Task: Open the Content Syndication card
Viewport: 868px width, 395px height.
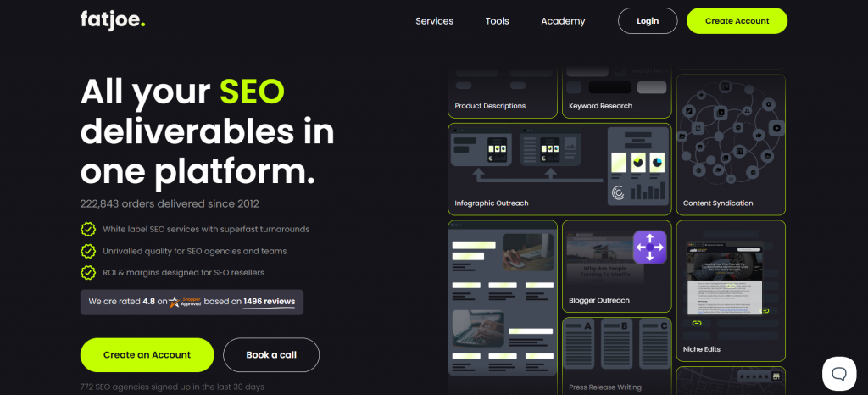Action: click(x=731, y=144)
